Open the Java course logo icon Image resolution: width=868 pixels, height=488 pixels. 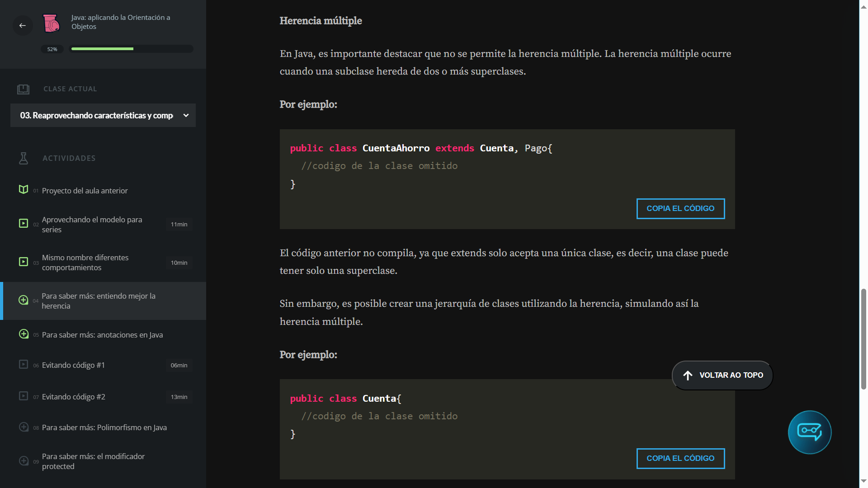[x=51, y=23]
